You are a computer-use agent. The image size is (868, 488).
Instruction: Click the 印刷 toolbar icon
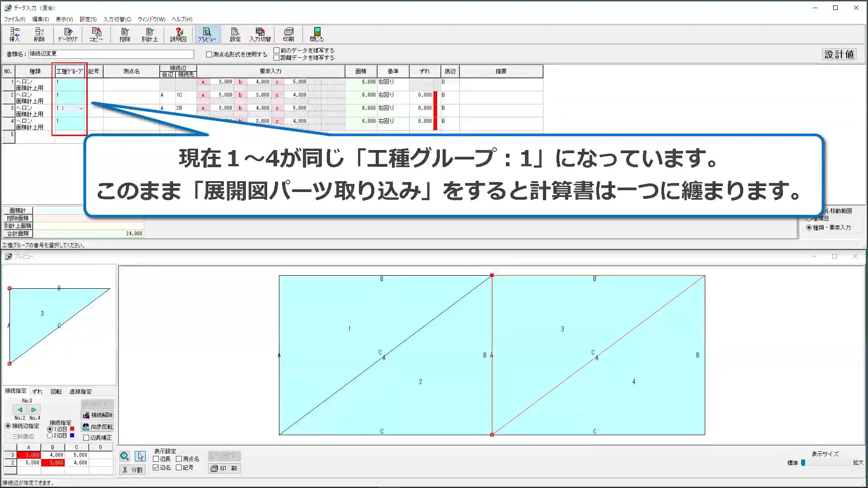point(288,34)
